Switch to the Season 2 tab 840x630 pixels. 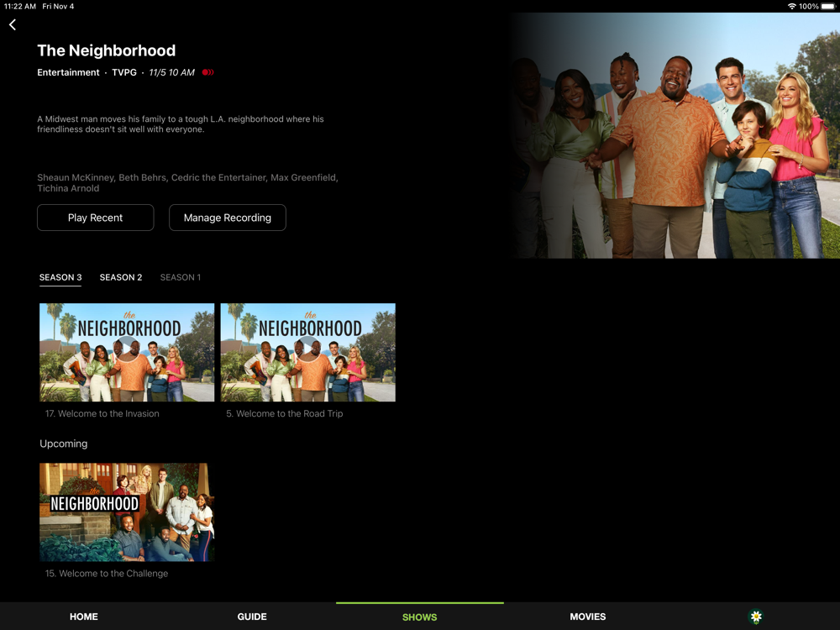pos(121,277)
